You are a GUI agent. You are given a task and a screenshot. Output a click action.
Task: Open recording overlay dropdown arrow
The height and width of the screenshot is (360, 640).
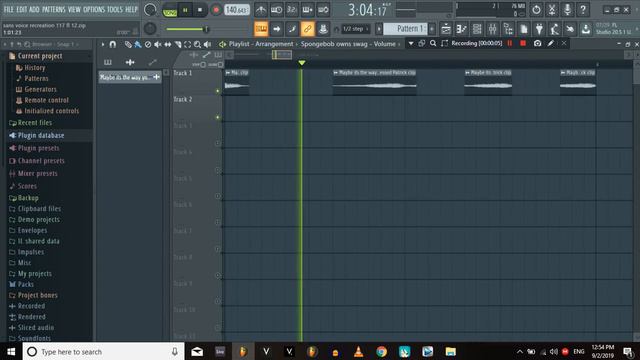point(411,43)
